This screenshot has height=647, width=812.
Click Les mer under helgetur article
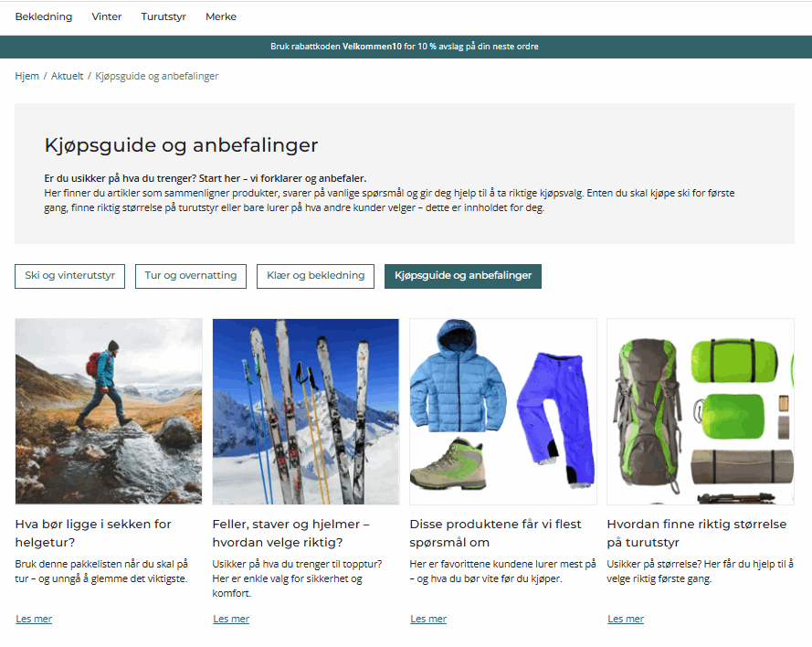click(34, 619)
